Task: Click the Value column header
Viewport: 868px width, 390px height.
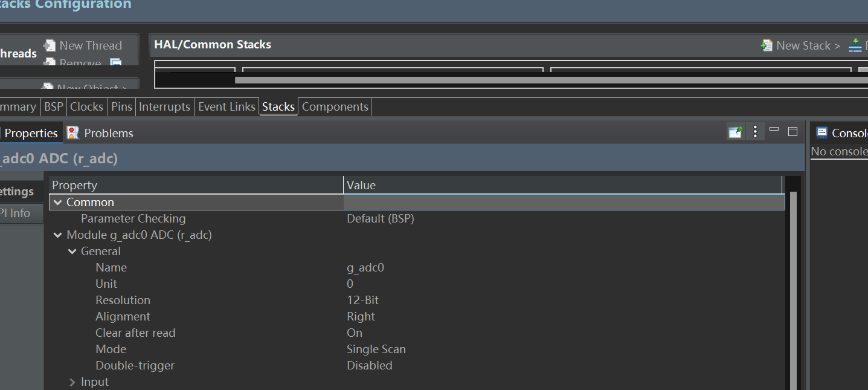Action: pos(563,185)
